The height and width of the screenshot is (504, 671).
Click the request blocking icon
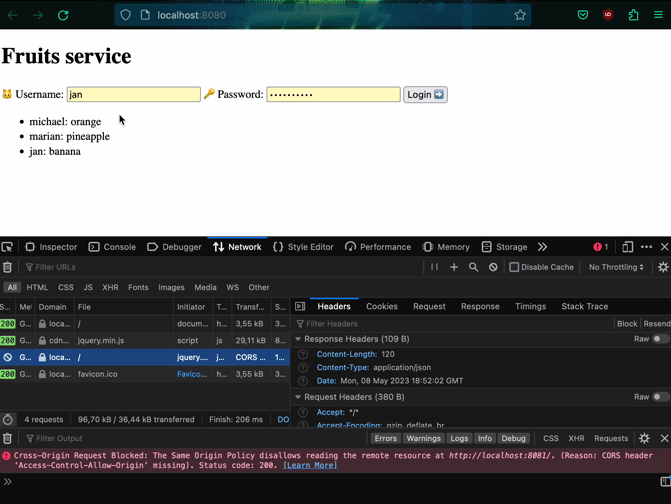coord(493,267)
